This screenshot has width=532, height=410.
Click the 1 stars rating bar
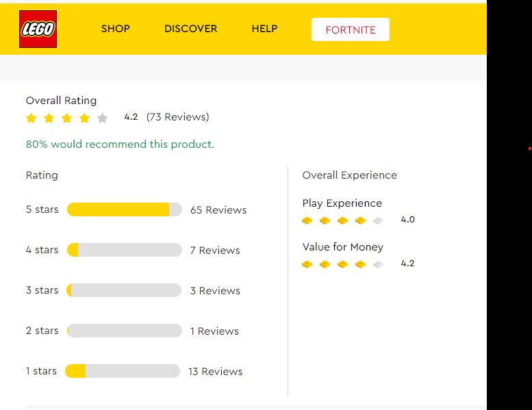click(123, 371)
